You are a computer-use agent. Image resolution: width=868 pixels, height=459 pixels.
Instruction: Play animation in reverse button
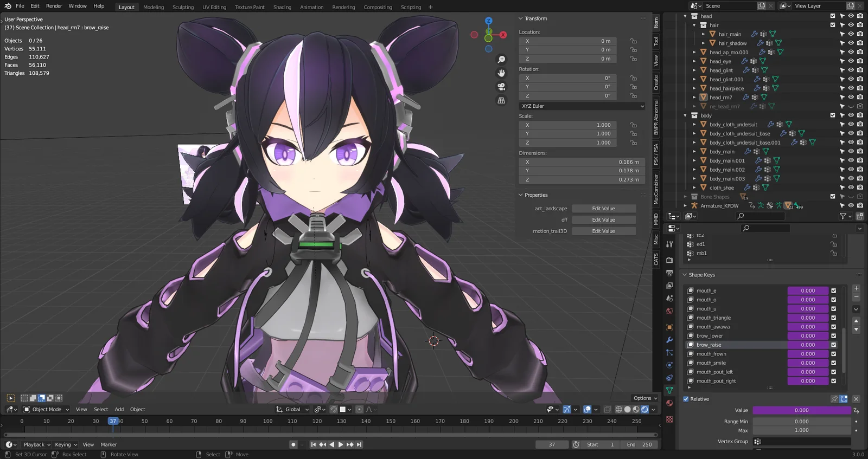[x=331, y=444]
